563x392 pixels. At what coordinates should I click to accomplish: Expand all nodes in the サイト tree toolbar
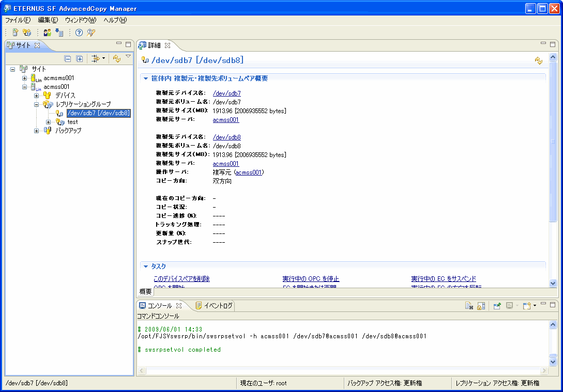tap(79, 59)
